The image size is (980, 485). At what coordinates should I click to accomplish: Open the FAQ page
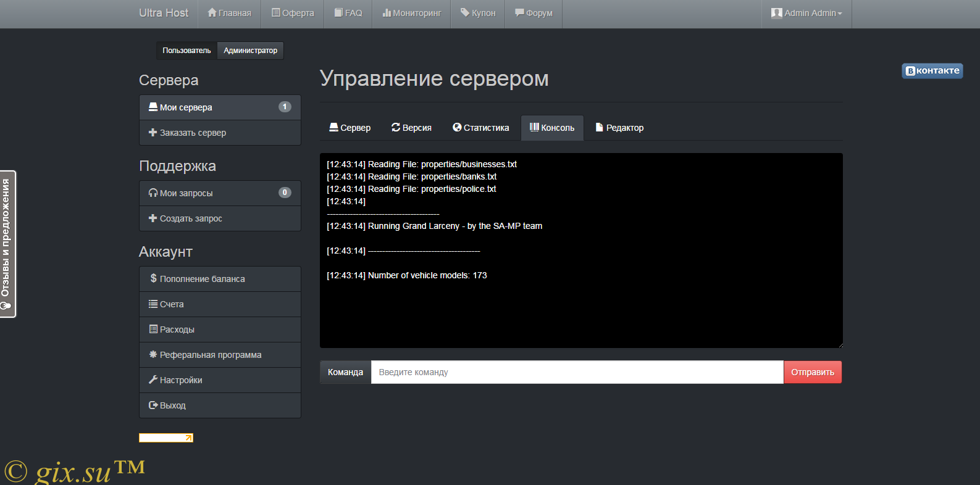(348, 13)
